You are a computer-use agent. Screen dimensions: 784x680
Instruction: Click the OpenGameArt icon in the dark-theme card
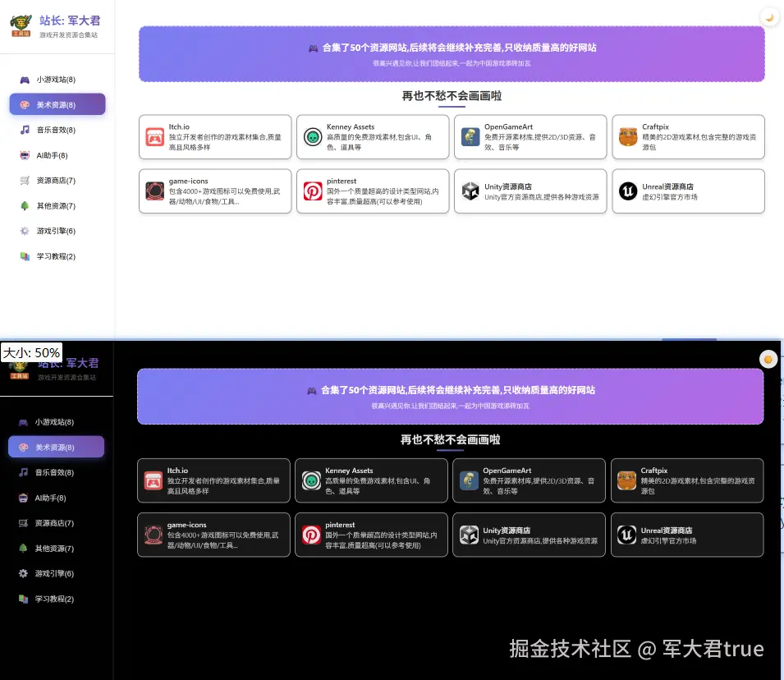tap(469, 480)
